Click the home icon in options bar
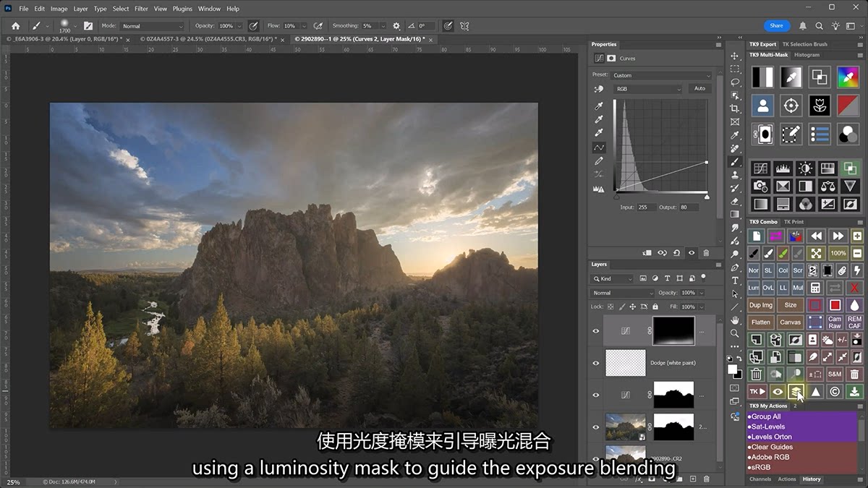Viewport: 868px width, 488px height. (x=15, y=26)
